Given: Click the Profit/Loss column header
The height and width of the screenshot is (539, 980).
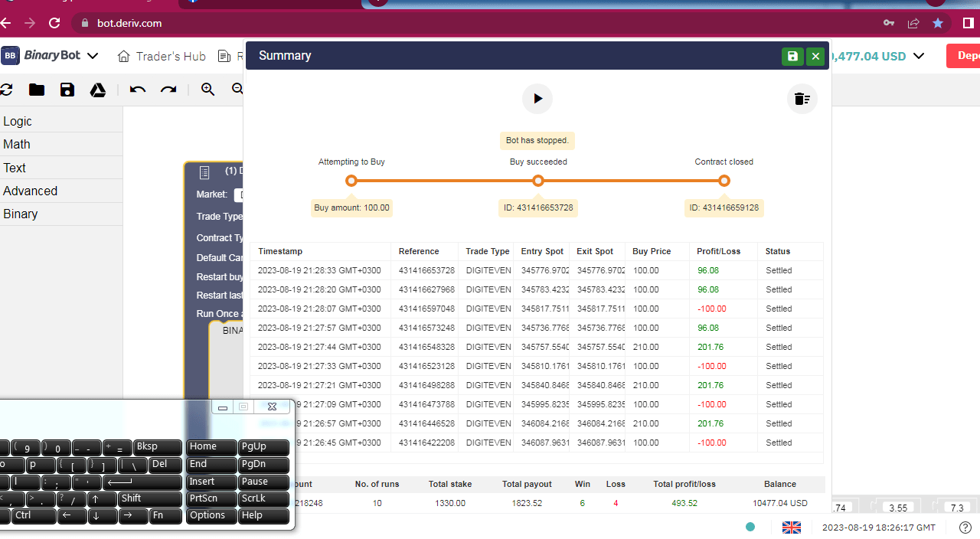Looking at the screenshot, I should (x=718, y=251).
